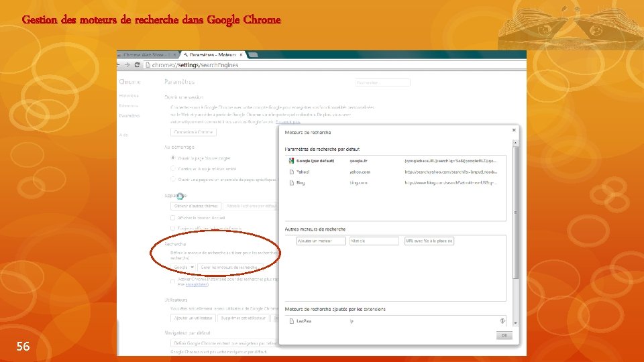644x362 pixels.
Task: Close the Moteurs de recherche dialog
Action: 514,130
